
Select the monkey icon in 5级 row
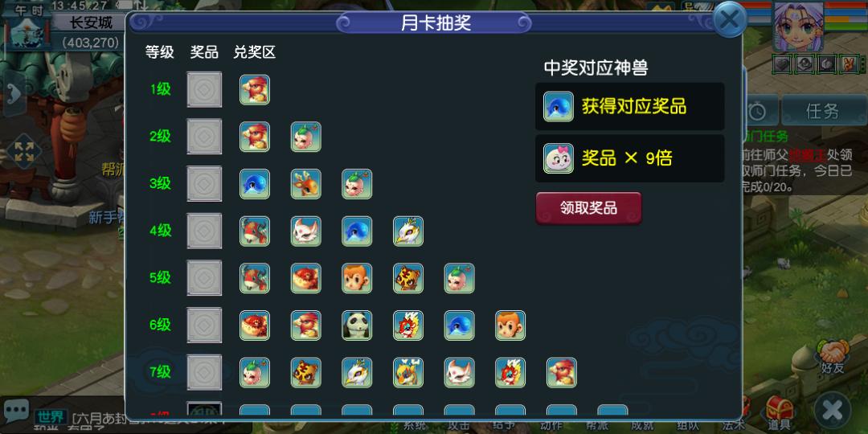tap(357, 278)
